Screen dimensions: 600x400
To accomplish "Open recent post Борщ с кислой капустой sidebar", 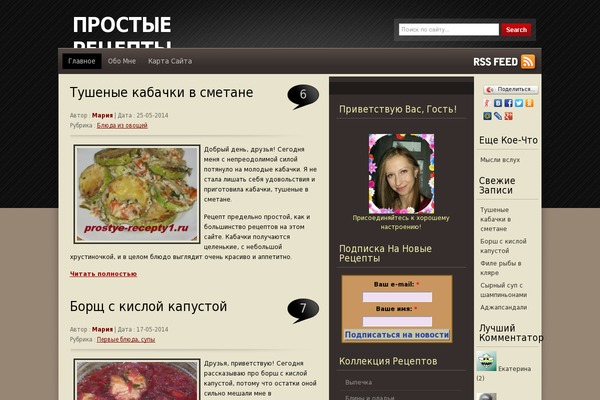I will [503, 246].
